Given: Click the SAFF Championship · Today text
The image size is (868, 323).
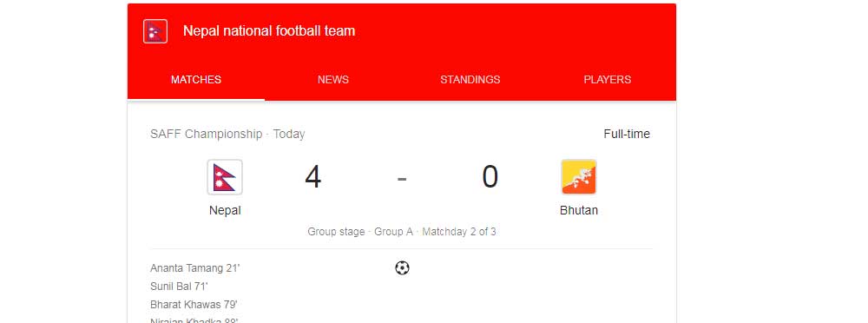Looking at the screenshot, I should pyautogui.click(x=227, y=134).
